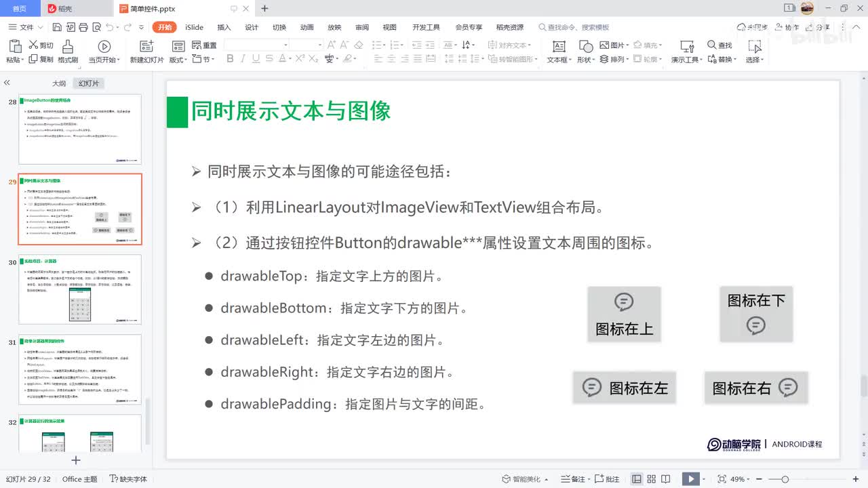This screenshot has width=868, height=488.
Task: Open the iSlide ribbon tab
Action: click(x=195, y=27)
